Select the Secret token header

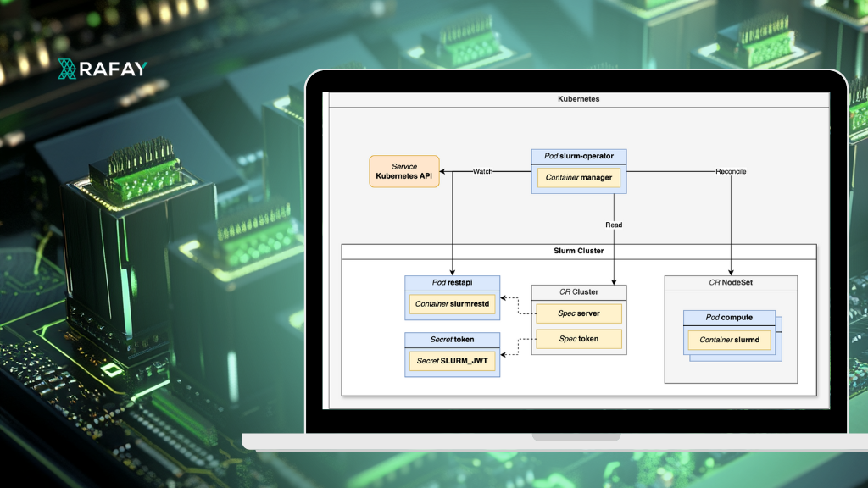pyautogui.click(x=452, y=340)
